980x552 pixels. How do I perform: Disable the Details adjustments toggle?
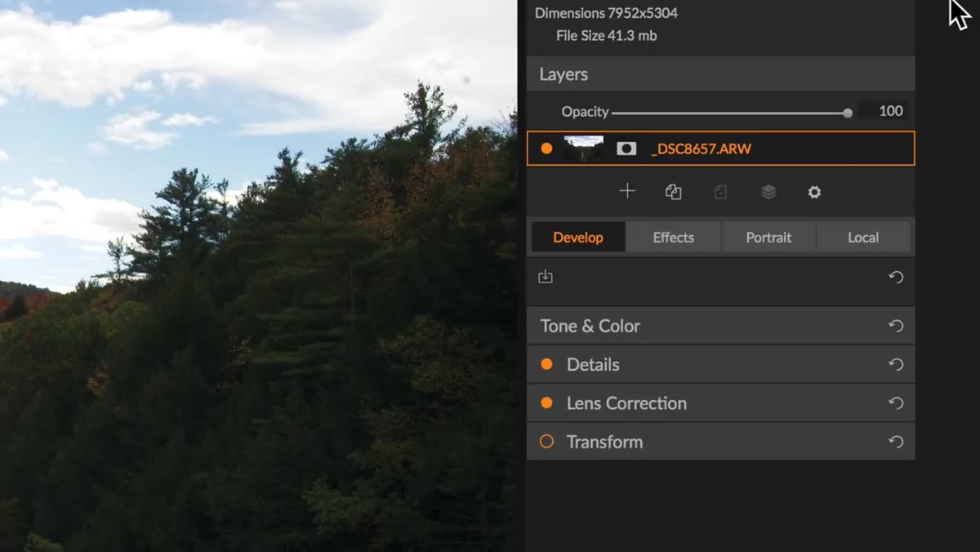coord(547,364)
